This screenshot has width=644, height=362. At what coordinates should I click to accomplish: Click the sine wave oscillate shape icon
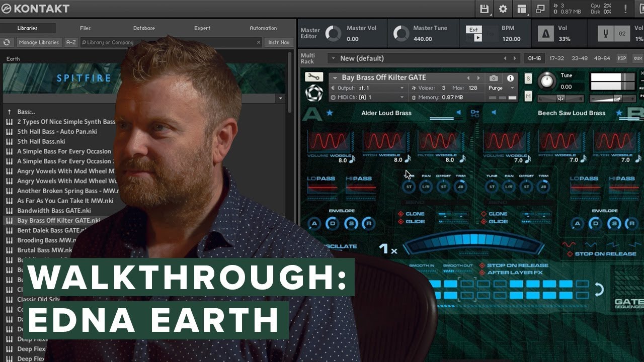point(569,244)
